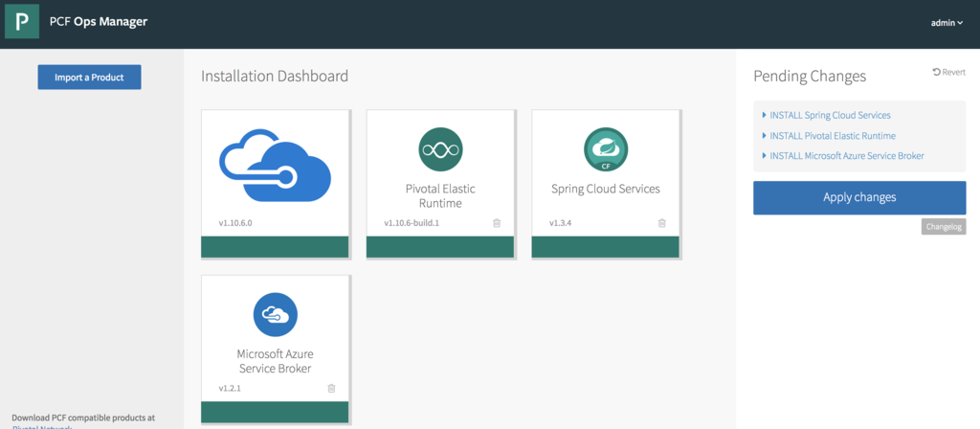The height and width of the screenshot is (429, 980).
Task: Click the PCF Ops Manager header title
Action: (x=99, y=22)
